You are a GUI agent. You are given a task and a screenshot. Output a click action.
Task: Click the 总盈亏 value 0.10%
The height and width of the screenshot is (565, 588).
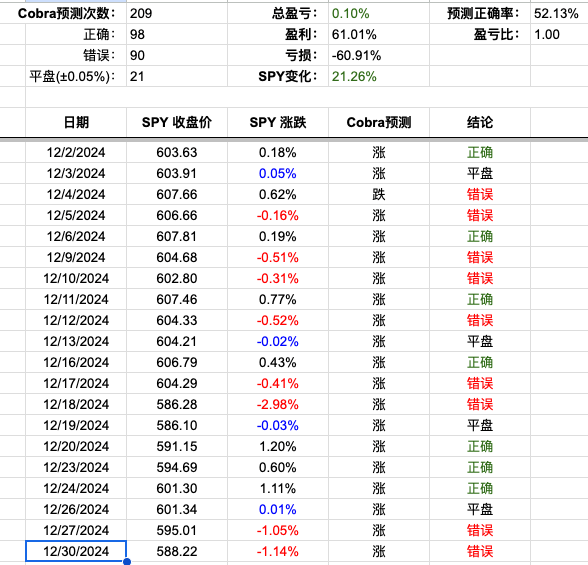pos(350,13)
